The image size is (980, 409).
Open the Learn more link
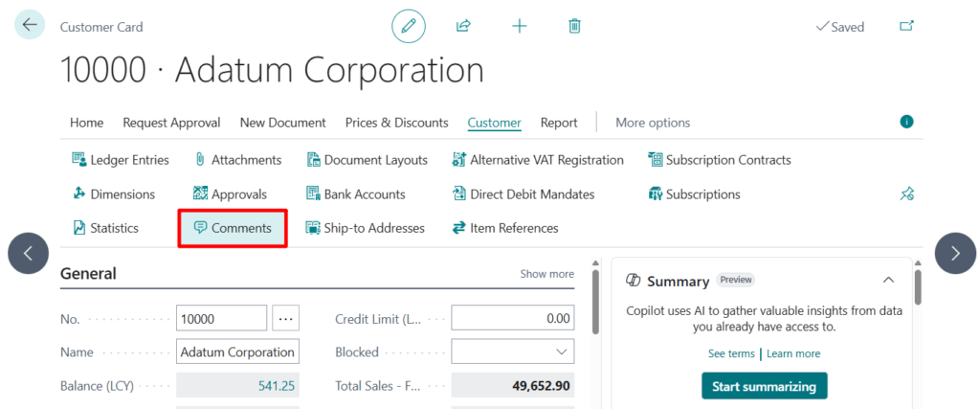(792, 353)
